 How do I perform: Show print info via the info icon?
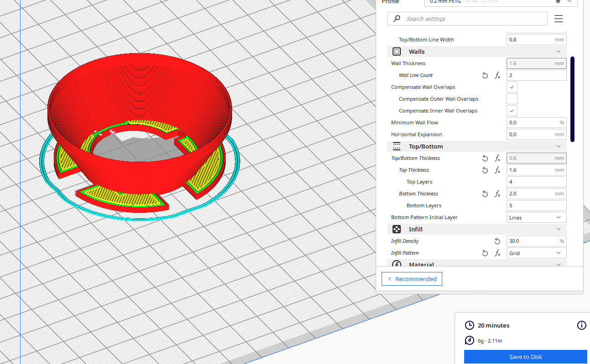[581, 325]
